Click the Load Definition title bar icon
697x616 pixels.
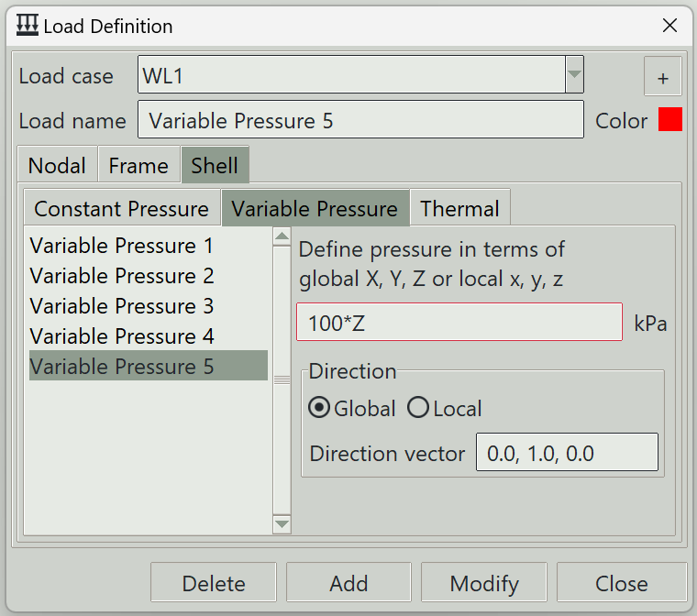coord(28,25)
